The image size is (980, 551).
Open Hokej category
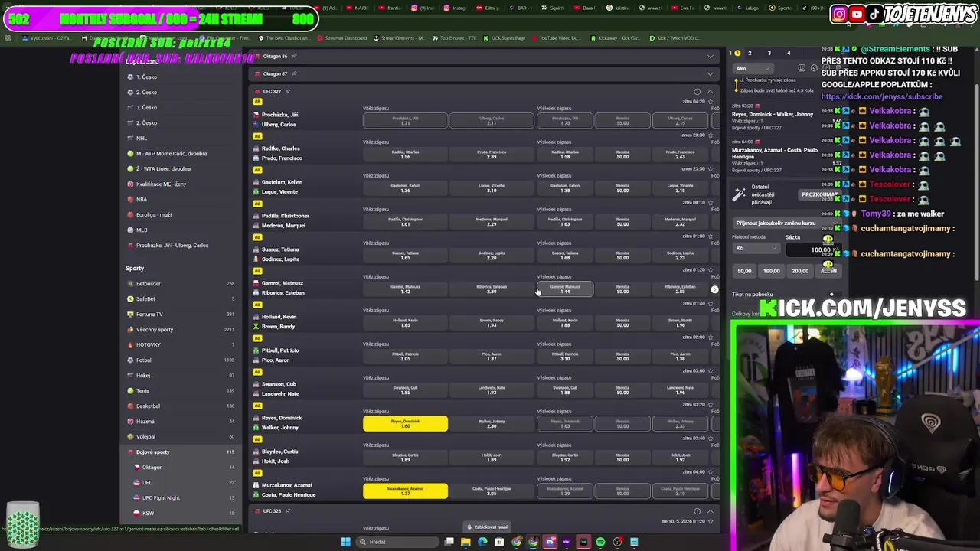pos(181,376)
